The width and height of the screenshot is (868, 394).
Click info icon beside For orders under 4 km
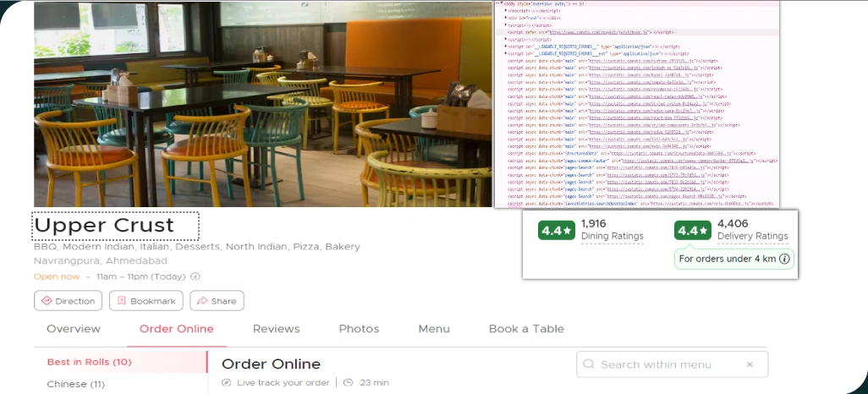click(x=784, y=259)
